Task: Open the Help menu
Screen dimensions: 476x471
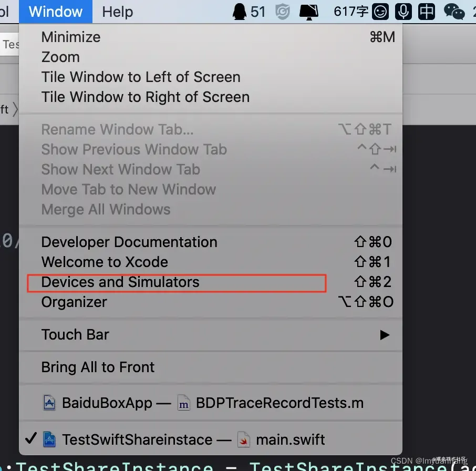Action: tap(118, 12)
